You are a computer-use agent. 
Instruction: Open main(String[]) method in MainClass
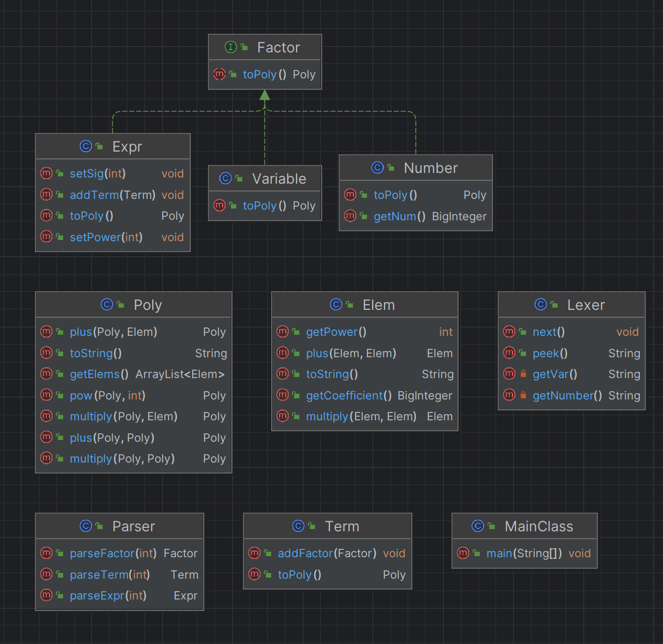coord(524,553)
